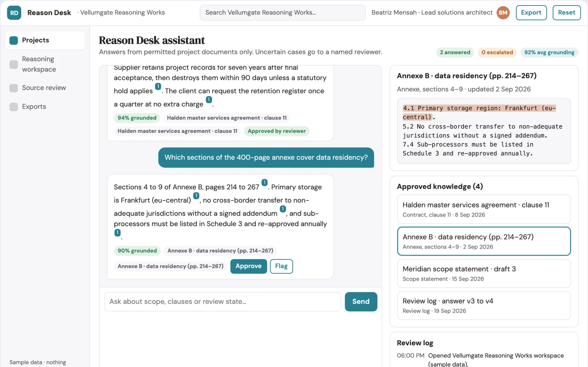Image resolution: width=588 pixels, height=367 pixels.
Task: Flag the Annexe B answer
Action: point(281,266)
